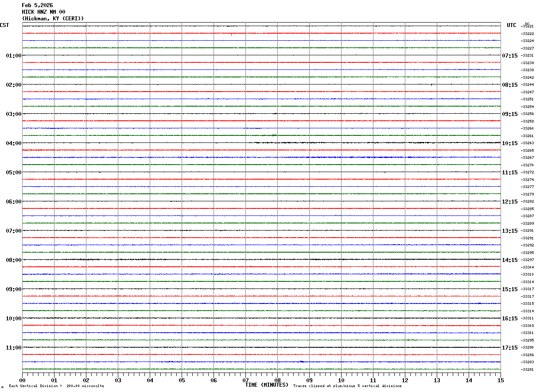Select the -33263 DC offset value

pos(528,143)
